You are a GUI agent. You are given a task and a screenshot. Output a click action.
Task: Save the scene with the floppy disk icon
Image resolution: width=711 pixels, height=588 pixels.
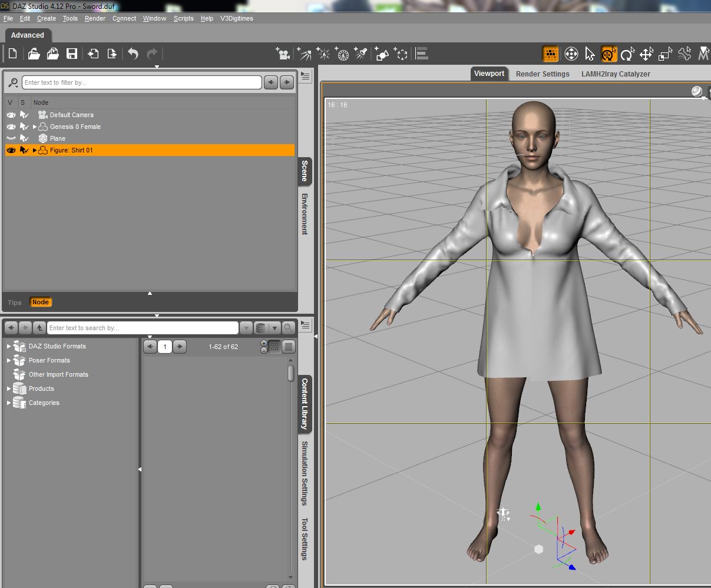point(72,54)
